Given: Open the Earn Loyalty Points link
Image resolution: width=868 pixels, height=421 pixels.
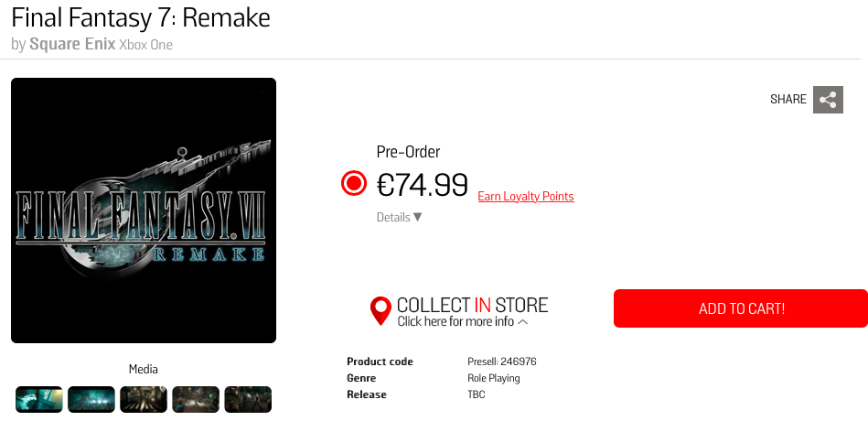Looking at the screenshot, I should pyautogui.click(x=526, y=197).
